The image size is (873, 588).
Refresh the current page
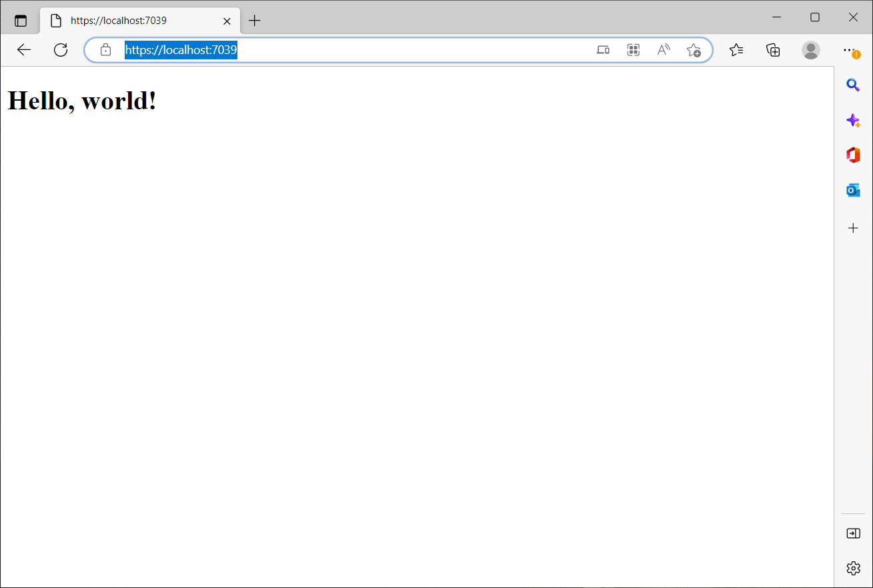point(61,50)
